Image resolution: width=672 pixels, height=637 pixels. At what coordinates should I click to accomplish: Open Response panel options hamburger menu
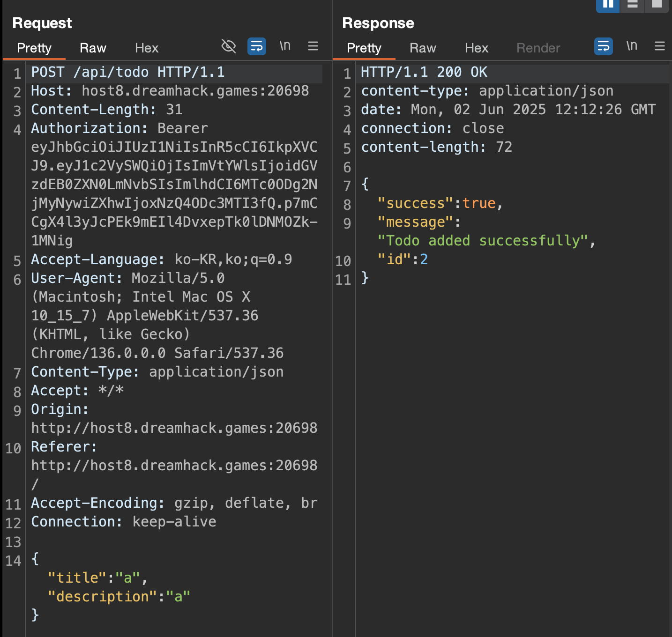point(660,46)
